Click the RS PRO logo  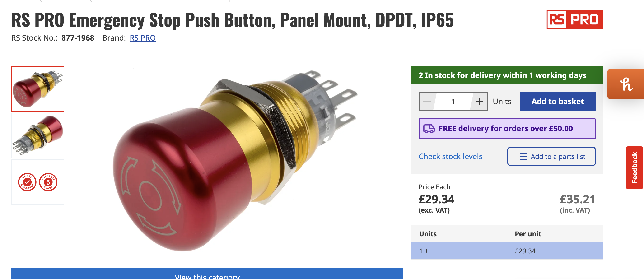coord(575,19)
